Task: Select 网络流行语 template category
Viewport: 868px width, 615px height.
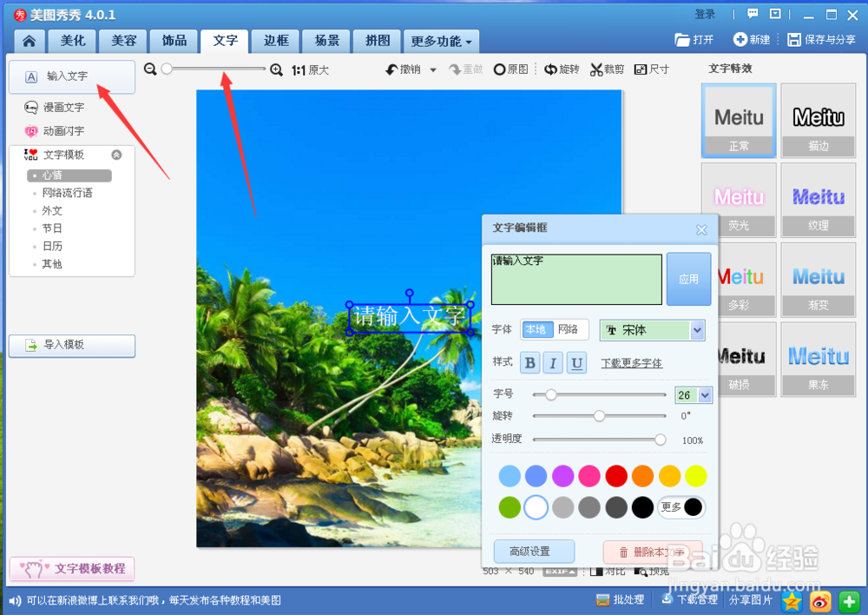Action: [x=67, y=193]
